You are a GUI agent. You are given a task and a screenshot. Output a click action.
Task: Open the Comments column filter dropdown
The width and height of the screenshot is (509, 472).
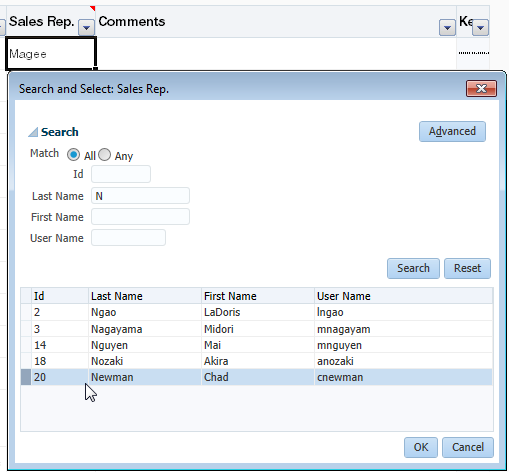pyautogui.click(x=447, y=27)
